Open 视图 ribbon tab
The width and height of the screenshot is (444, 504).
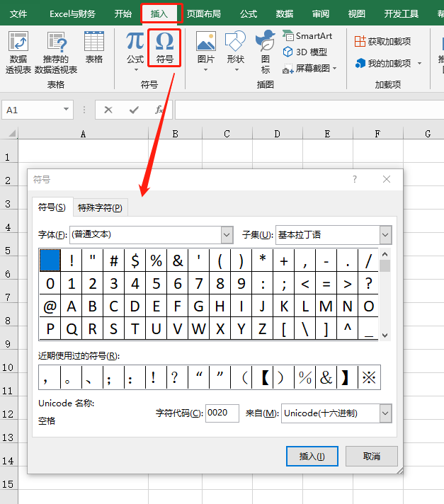[x=357, y=14]
